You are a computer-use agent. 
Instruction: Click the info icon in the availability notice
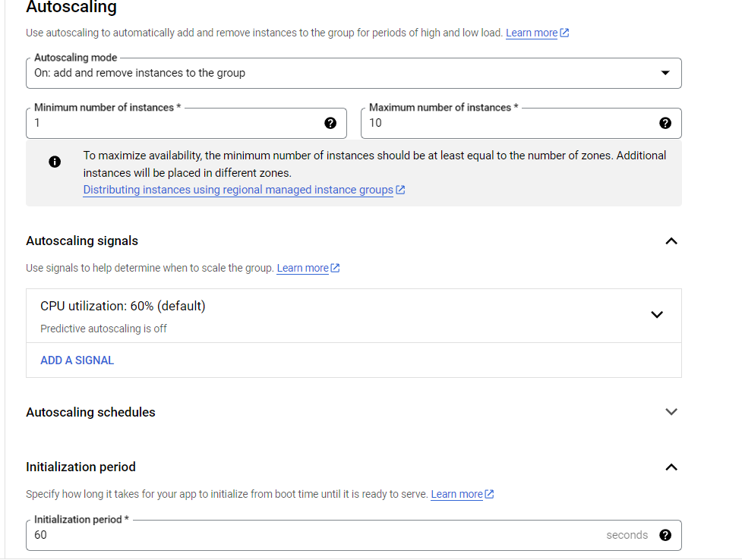click(55, 162)
